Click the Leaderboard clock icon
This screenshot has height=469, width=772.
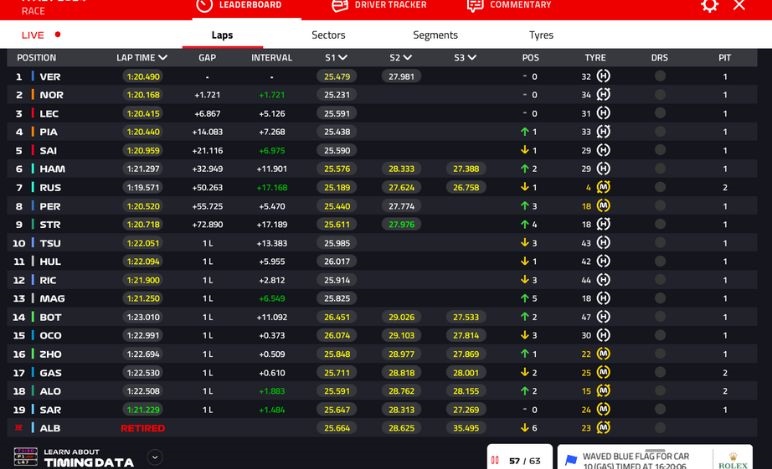pyautogui.click(x=204, y=5)
